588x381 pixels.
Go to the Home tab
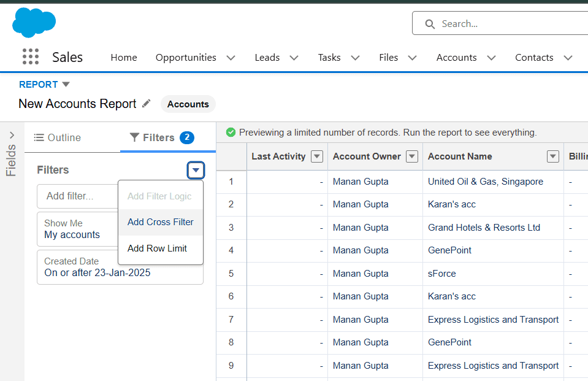(x=124, y=58)
